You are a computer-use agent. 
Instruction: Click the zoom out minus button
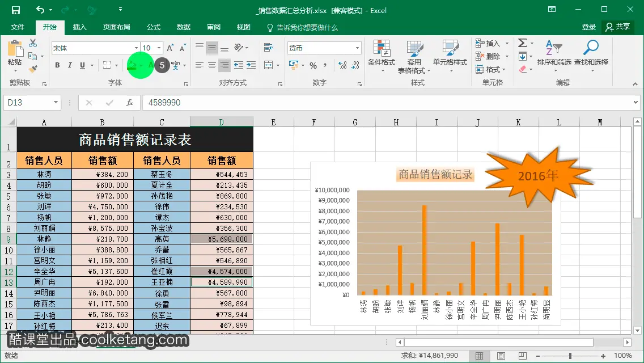point(538,356)
